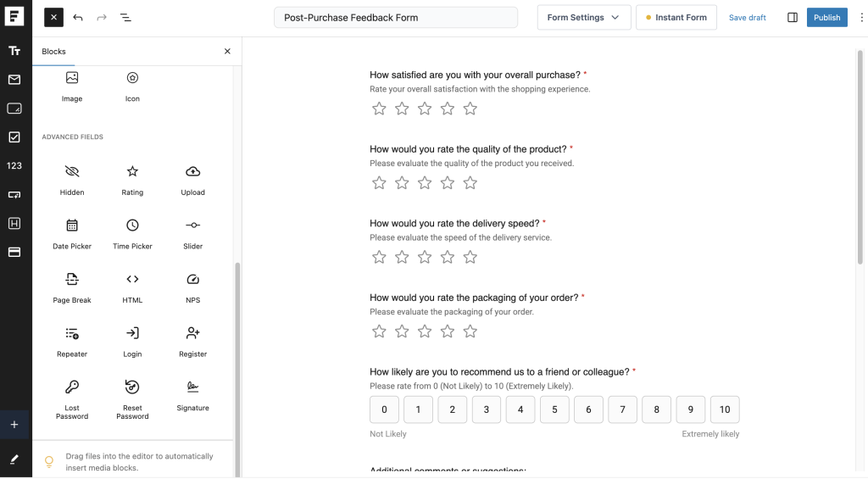868x479 pixels.
Task: Select NPS score 5
Action: coord(554,409)
